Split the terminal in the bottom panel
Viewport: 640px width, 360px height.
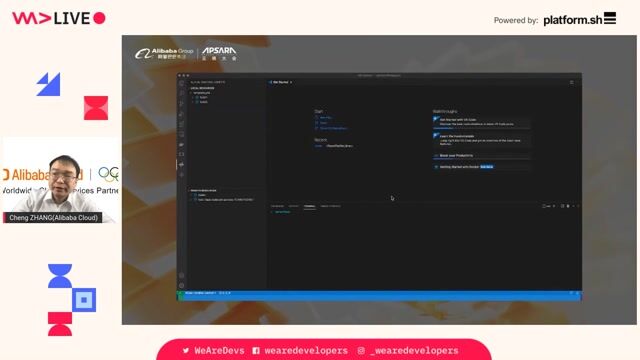[x=562, y=206]
